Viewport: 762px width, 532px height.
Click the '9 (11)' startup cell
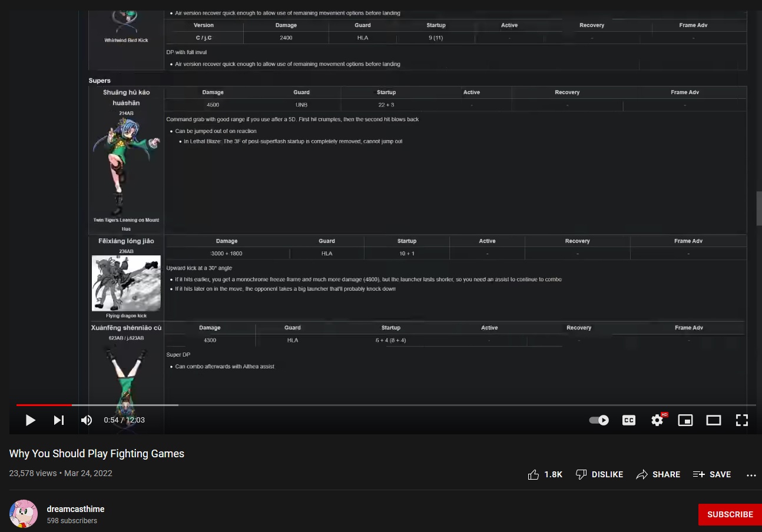tap(436, 38)
